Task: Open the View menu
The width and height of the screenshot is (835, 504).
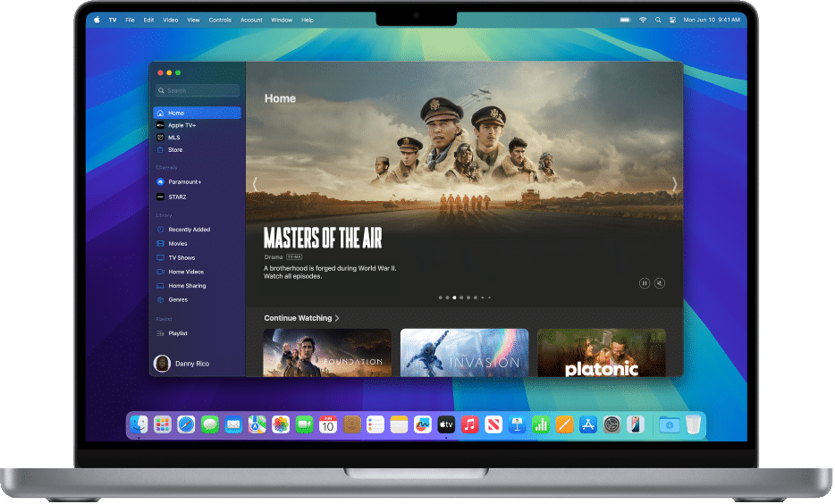Action: pos(193,20)
